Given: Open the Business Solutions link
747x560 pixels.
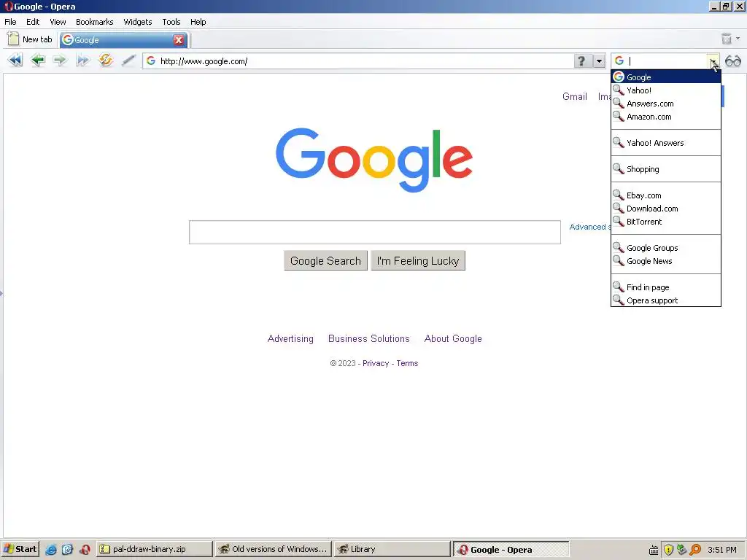Looking at the screenshot, I should click(368, 338).
